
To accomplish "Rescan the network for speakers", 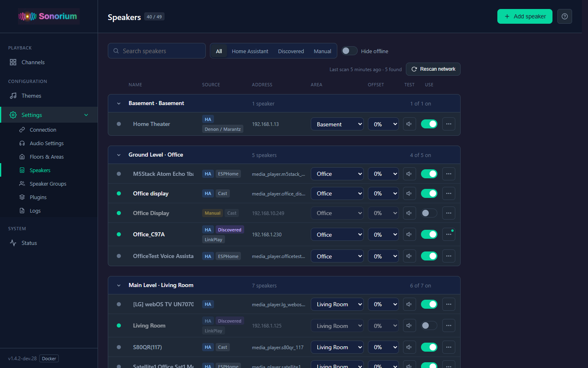I will [x=433, y=69].
